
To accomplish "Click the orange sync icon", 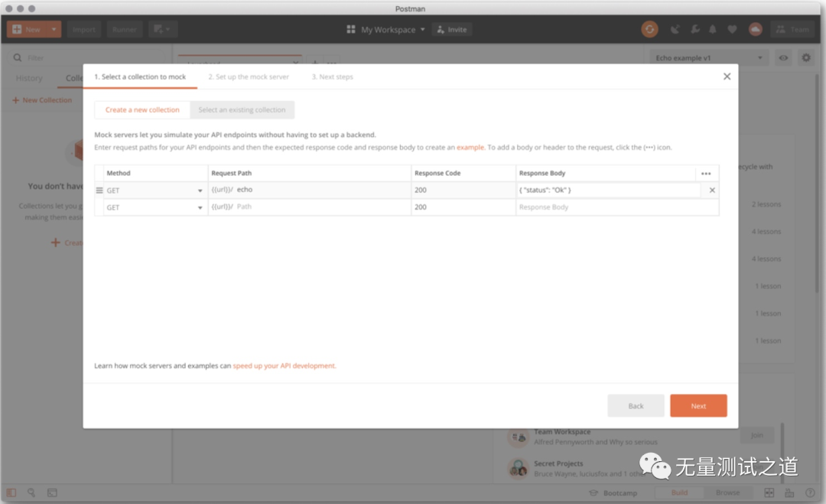I will click(649, 30).
